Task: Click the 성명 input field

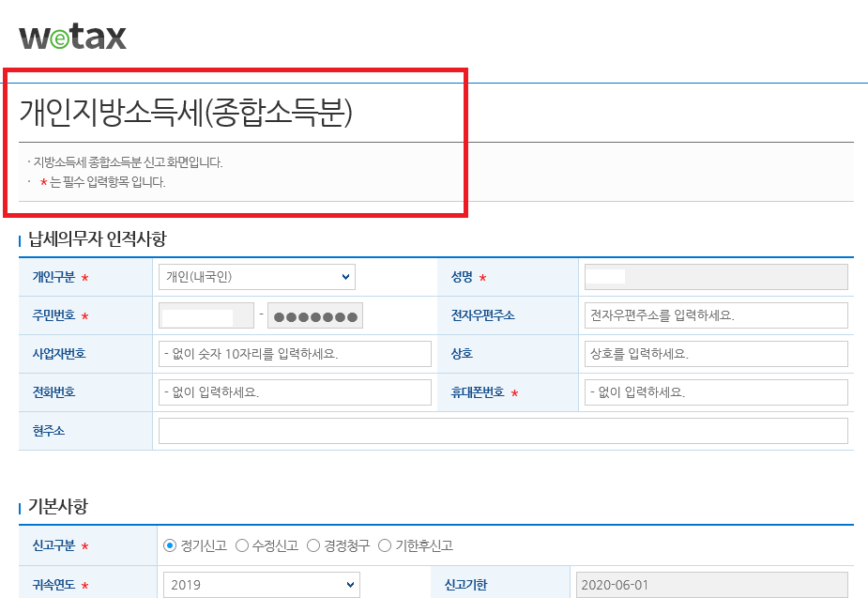Action: coord(716,277)
